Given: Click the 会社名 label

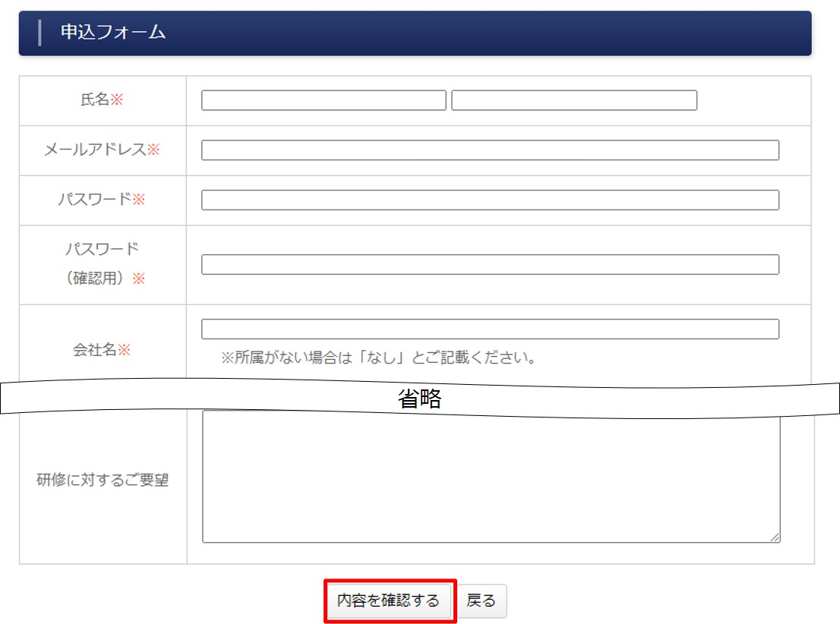Looking at the screenshot, I should pos(102,350).
